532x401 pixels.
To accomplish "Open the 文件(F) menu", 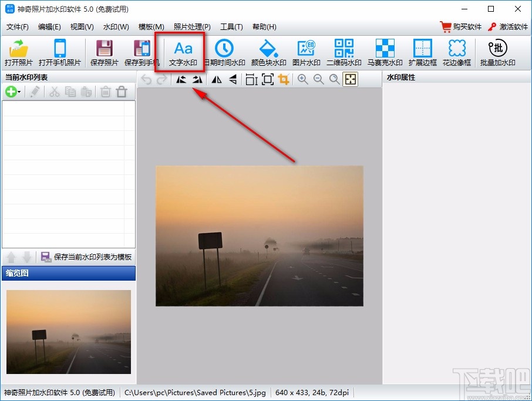I will 18,27.
